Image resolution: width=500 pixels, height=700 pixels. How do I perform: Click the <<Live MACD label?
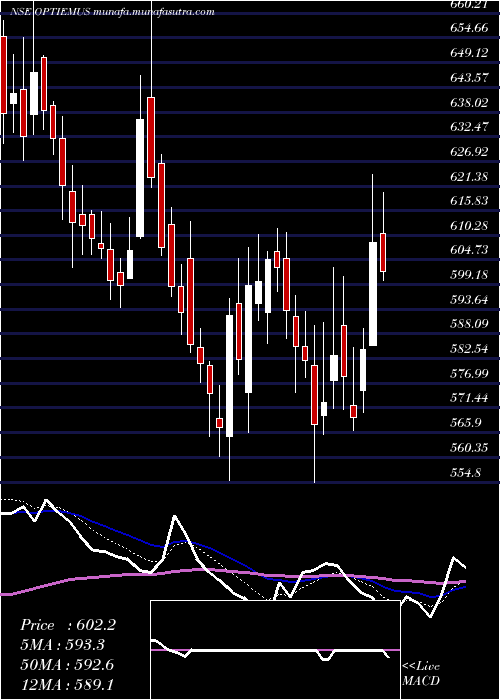(x=421, y=674)
